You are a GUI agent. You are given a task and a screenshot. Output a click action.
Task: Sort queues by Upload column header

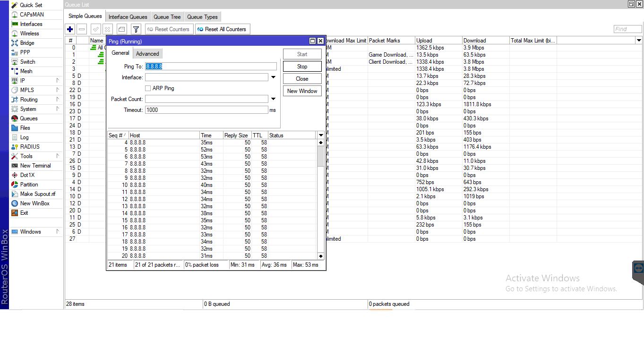tap(438, 41)
